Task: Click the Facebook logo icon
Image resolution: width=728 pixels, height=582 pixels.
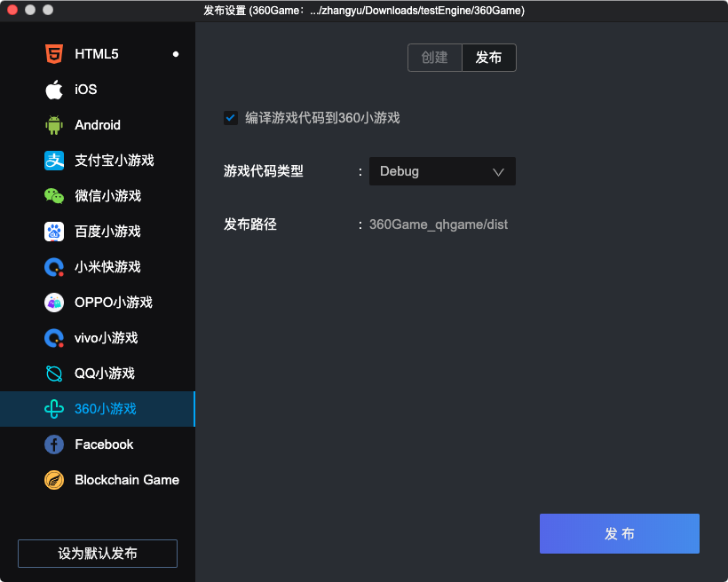Action: pyautogui.click(x=54, y=444)
